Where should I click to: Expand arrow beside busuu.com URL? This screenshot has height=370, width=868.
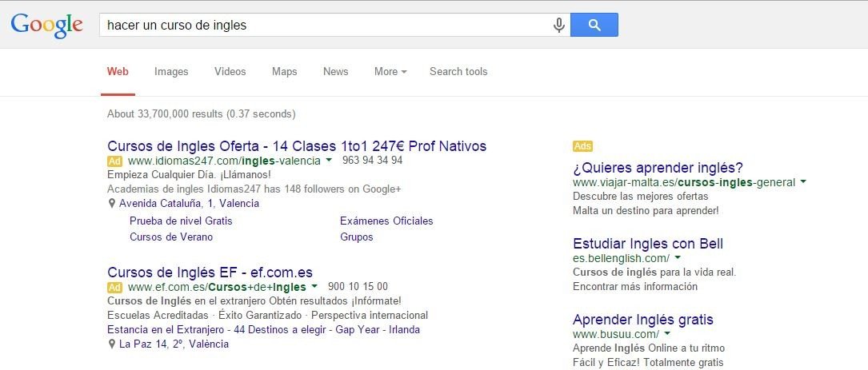667,333
